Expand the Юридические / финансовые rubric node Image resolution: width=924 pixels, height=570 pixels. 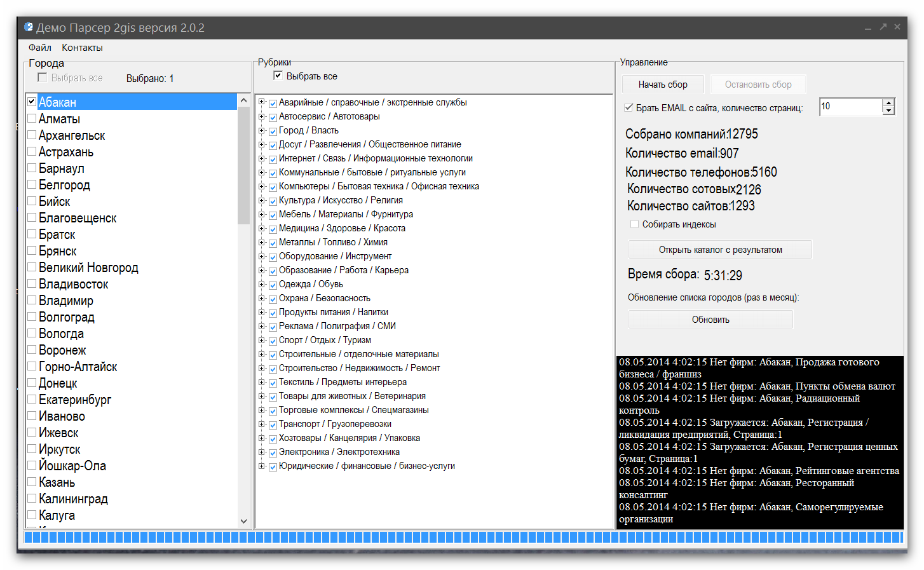click(x=261, y=466)
